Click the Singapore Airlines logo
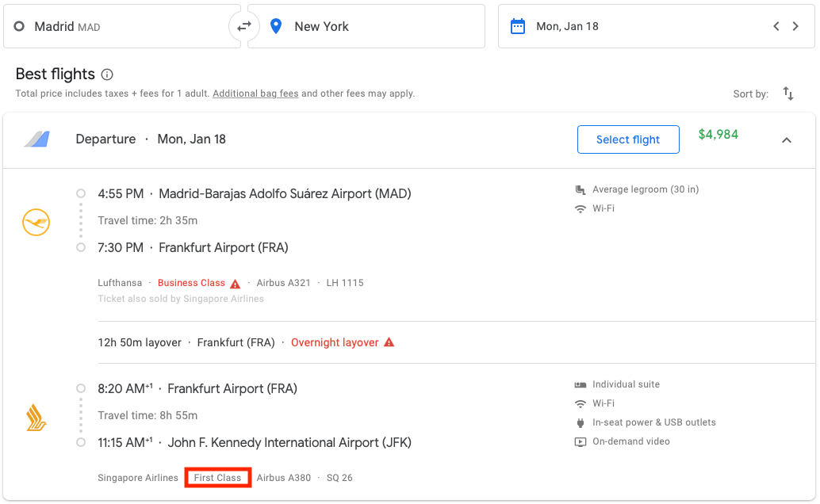 point(36,415)
